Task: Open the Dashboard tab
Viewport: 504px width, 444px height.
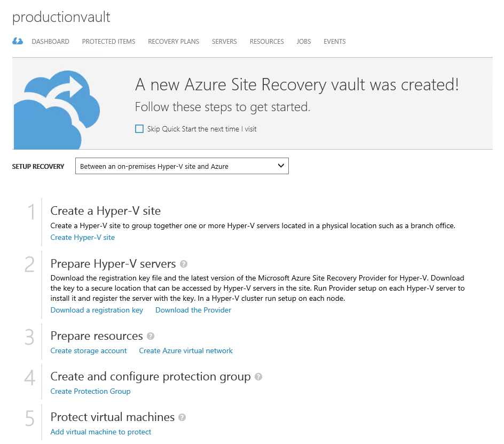Action: [50, 42]
